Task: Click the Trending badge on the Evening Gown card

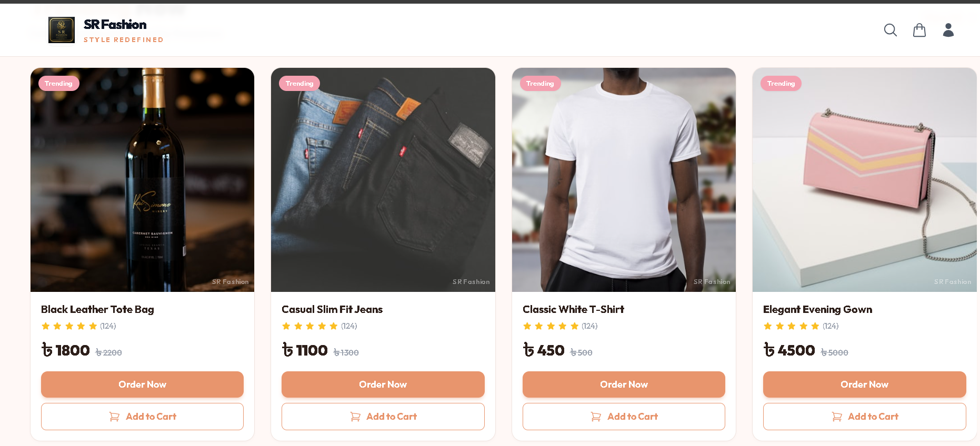Action: [781, 83]
